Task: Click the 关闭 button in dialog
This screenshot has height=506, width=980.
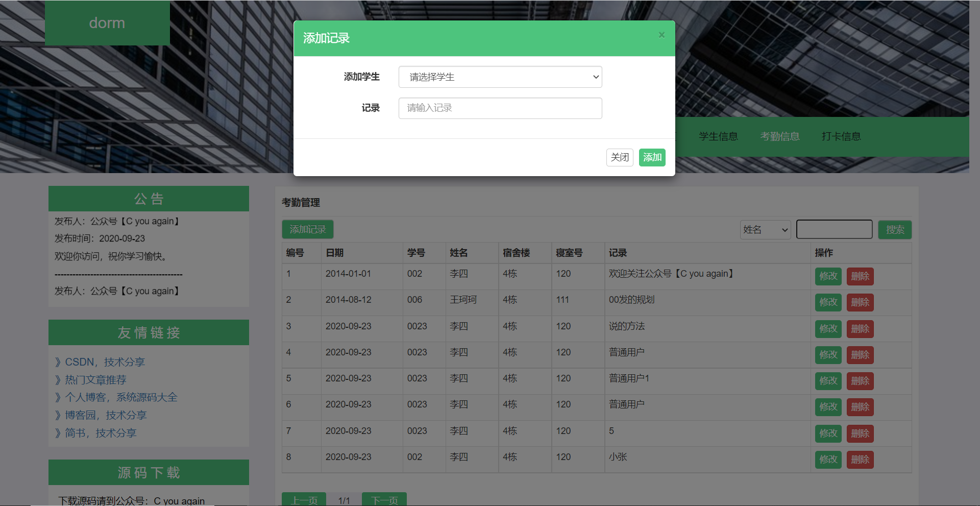Action: (620, 157)
